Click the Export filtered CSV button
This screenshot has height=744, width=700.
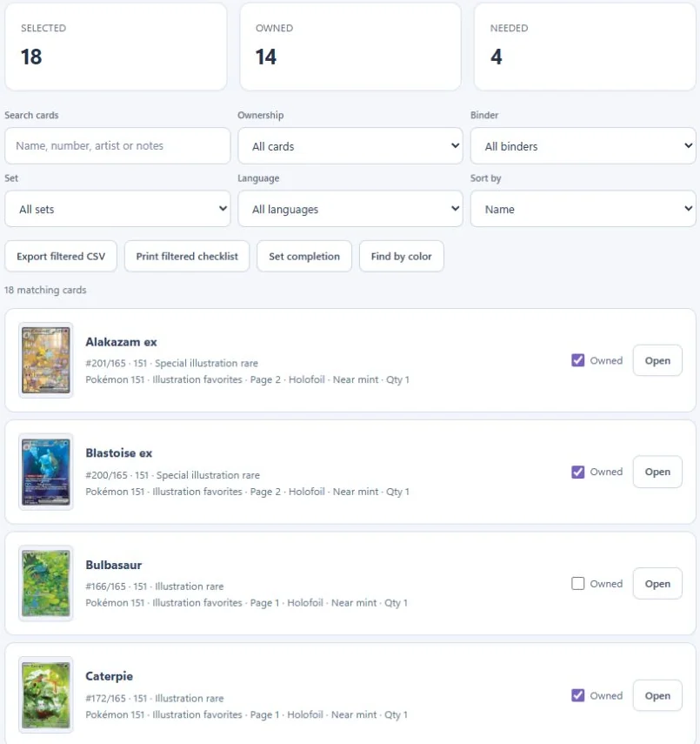point(61,256)
